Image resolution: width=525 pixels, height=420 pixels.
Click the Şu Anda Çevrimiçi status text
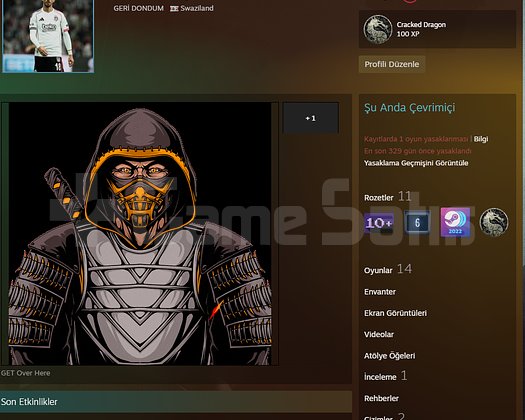pyautogui.click(x=409, y=108)
